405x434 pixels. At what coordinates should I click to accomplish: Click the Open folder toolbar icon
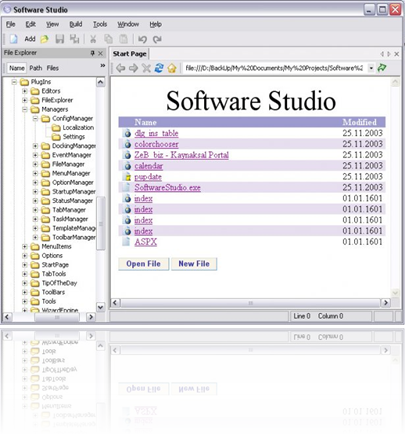tap(44, 39)
